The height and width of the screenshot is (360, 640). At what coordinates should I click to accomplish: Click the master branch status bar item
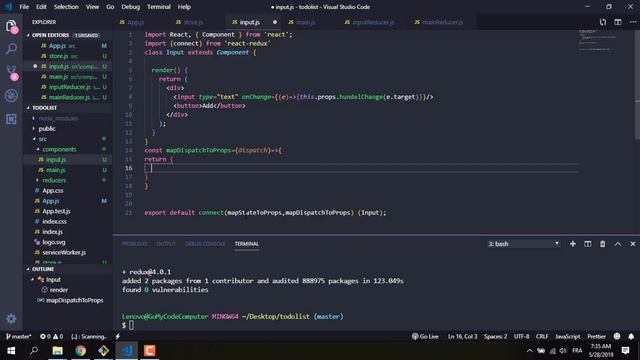point(19,336)
